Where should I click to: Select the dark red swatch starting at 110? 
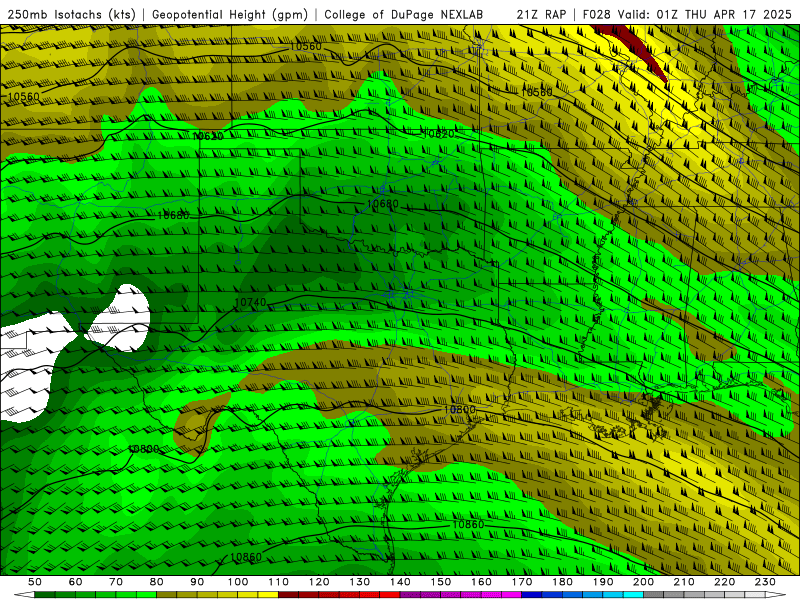coord(289,595)
